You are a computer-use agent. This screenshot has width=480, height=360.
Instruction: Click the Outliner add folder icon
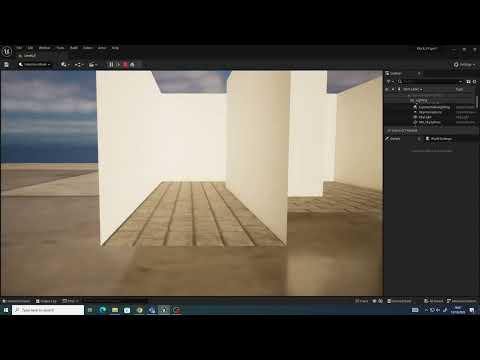click(468, 81)
